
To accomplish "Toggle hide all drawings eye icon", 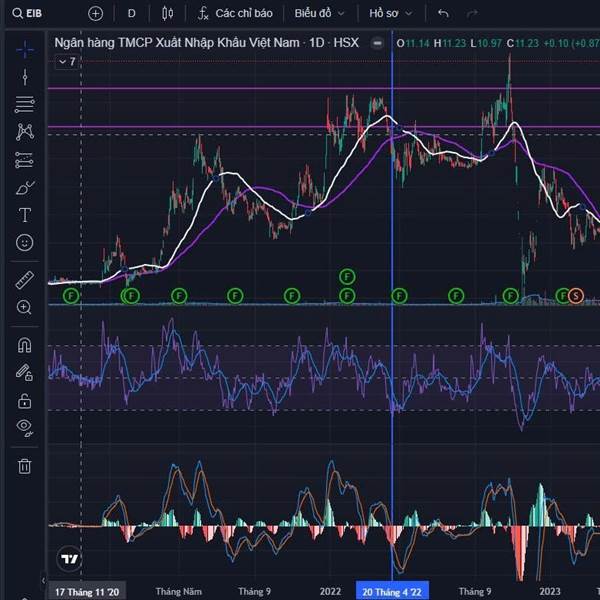I will click(24, 428).
